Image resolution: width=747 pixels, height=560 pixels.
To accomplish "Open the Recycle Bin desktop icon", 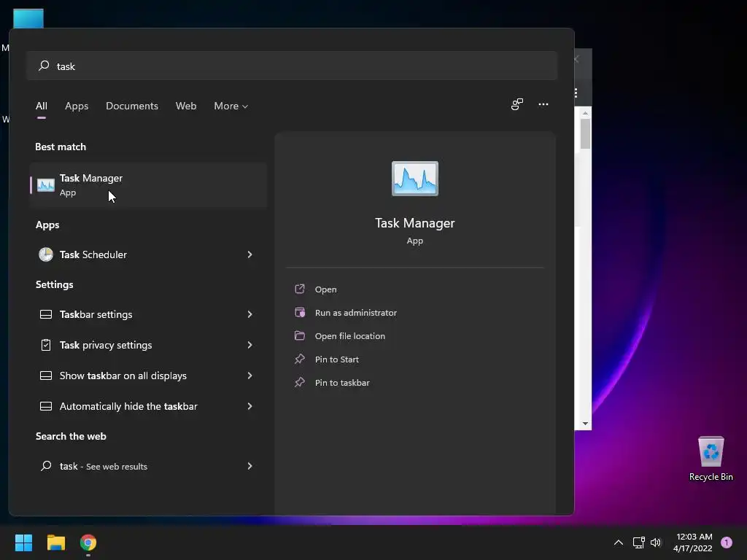I will (x=711, y=459).
